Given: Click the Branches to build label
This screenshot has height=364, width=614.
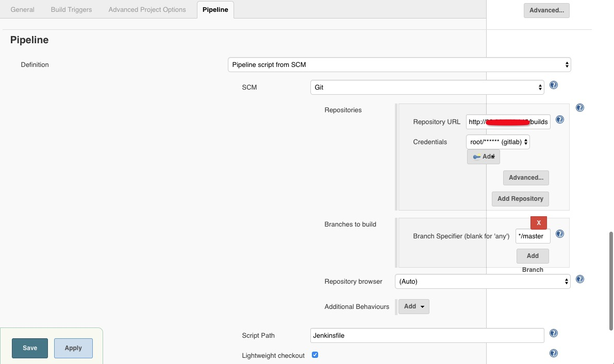Looking at the screenshot, I should tap(350, 224).
